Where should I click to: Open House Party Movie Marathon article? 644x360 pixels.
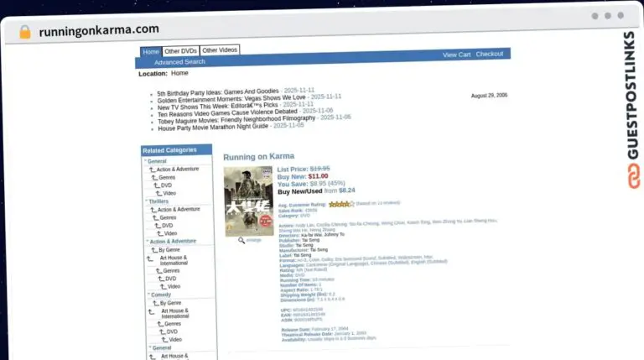(213, 128)
